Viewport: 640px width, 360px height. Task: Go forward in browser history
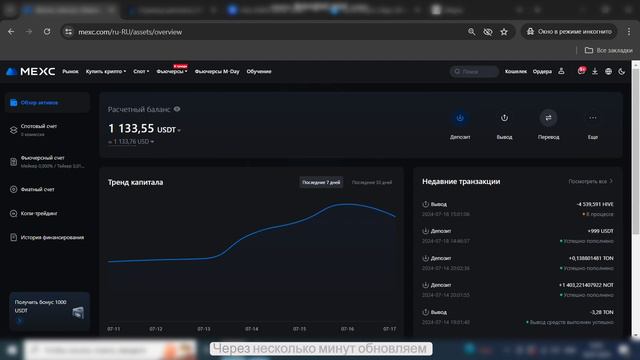[29, 31]
